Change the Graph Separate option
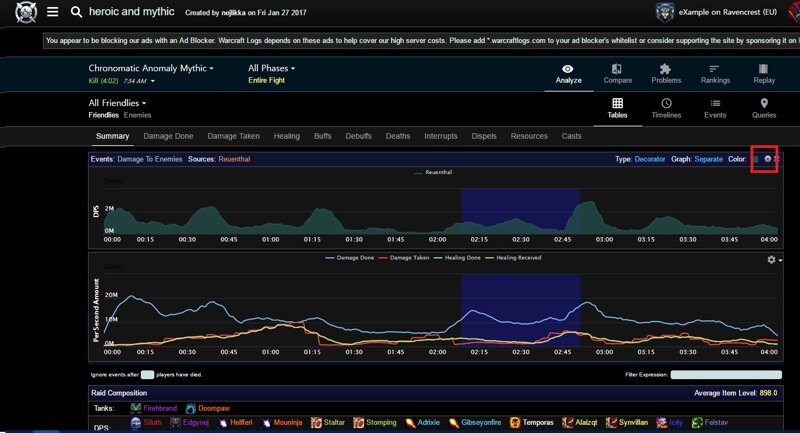The width and height of the screenshot is (800, 433). [708, 159]
